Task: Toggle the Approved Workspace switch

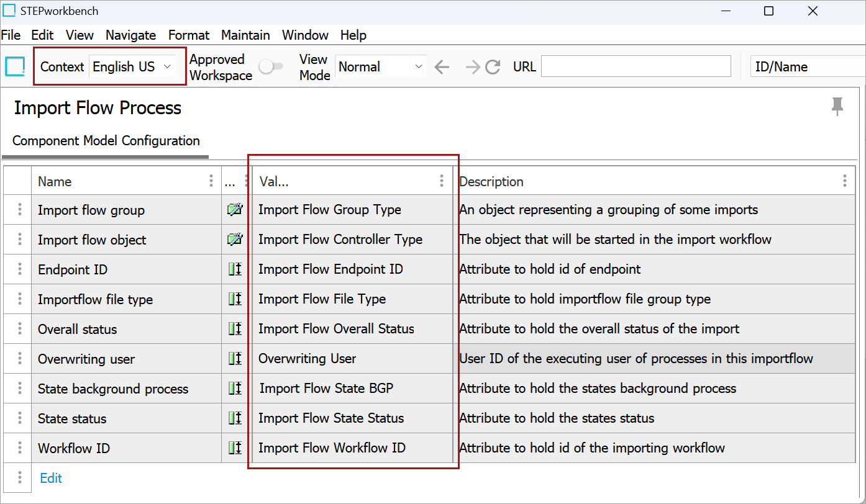Action: 271,66
